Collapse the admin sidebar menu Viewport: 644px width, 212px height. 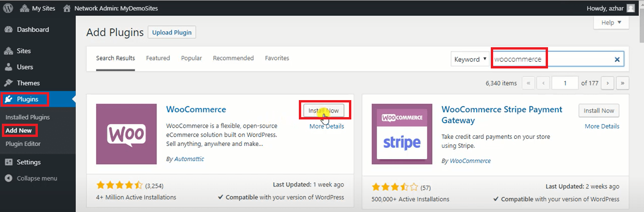click(x=38, y=178)
